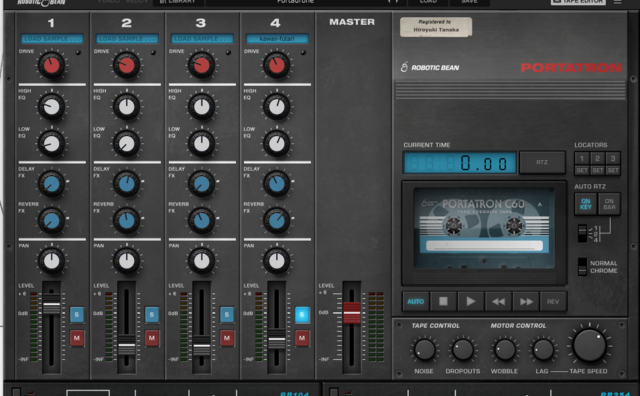Click channel 2 High EQ knob

tap(127, 107)
